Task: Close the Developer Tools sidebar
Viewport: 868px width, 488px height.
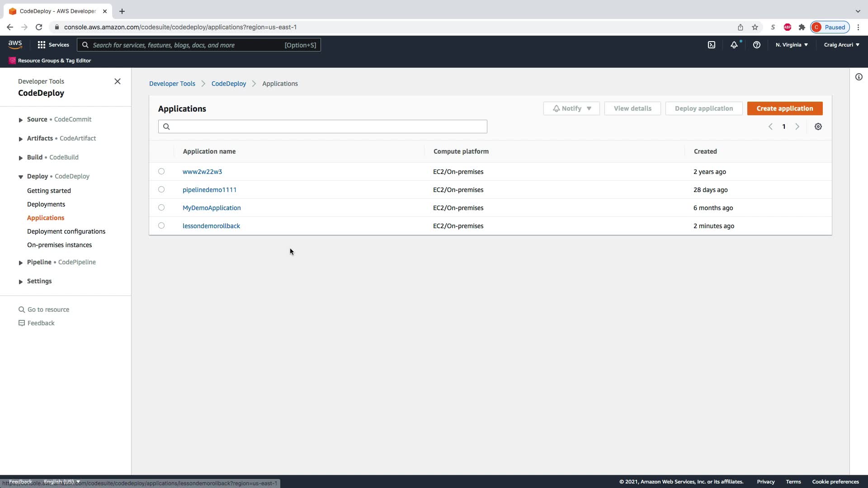Action: [118, 81]
